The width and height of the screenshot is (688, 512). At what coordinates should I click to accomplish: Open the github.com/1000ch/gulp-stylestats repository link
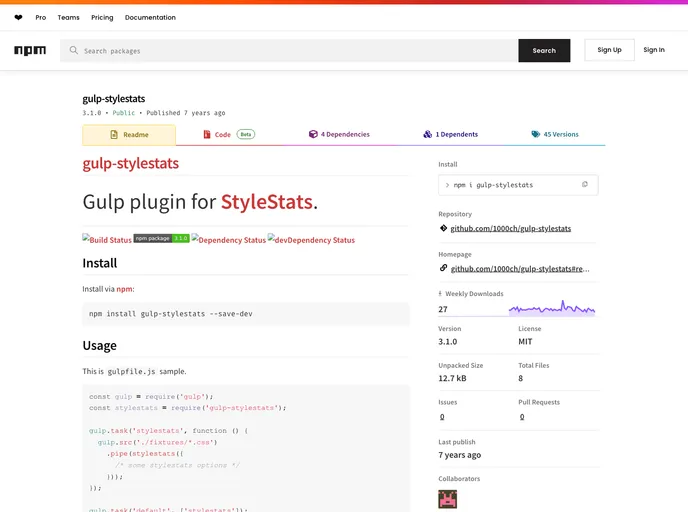511,228
